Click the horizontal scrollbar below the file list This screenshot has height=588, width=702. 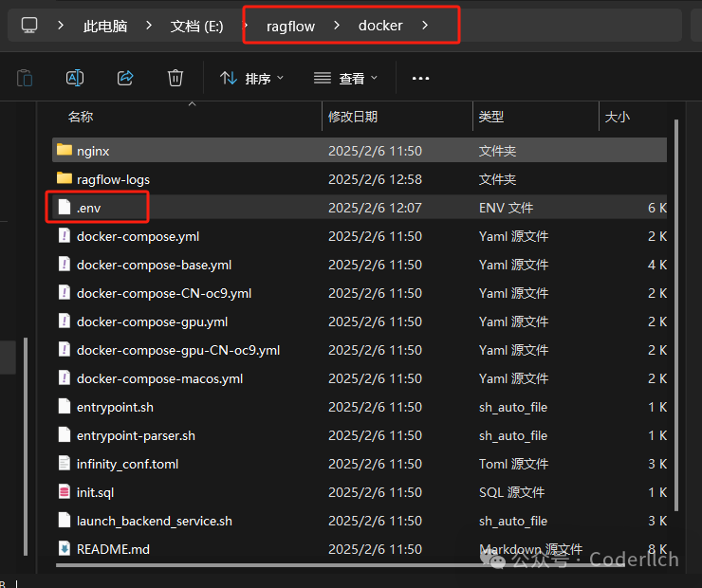341,564
